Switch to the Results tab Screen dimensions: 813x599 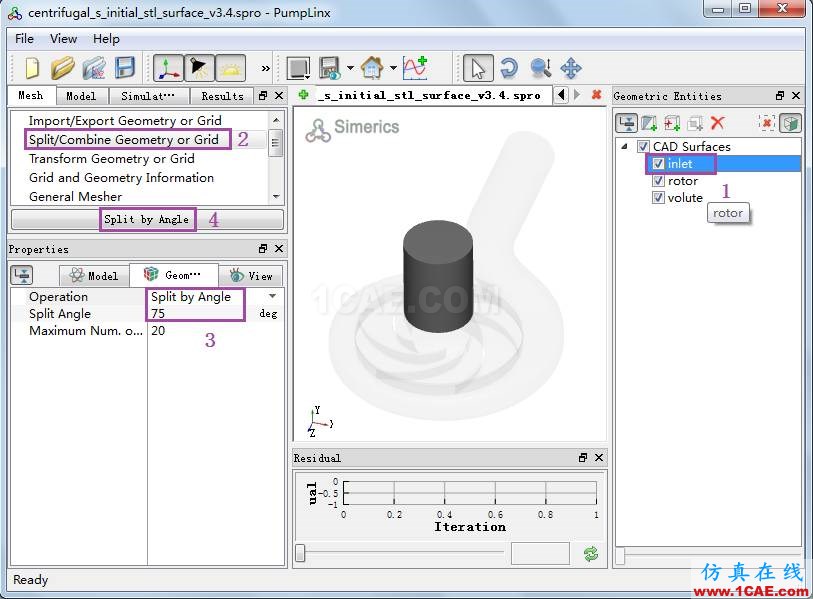tap(222, 96)
